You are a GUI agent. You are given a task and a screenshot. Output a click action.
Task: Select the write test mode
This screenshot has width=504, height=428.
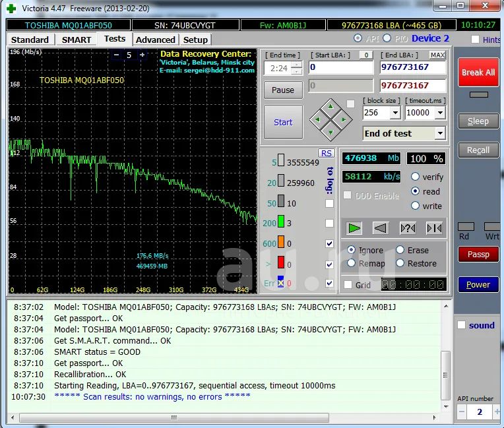point(415,206)
